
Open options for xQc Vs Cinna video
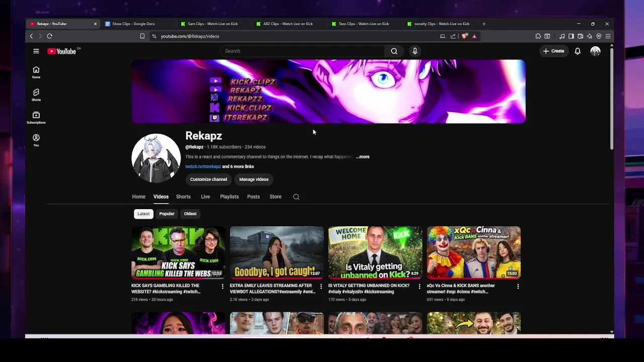[x=518, y=286]
